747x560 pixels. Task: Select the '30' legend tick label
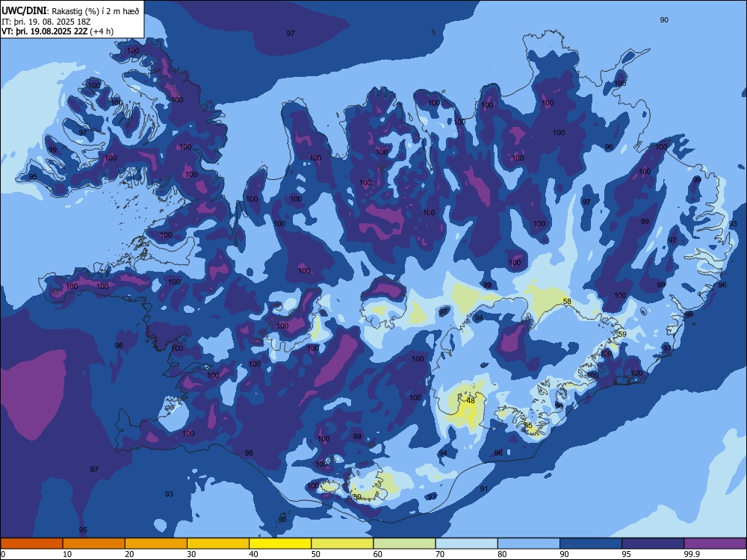pyautogui.click(x=191, y=554)
